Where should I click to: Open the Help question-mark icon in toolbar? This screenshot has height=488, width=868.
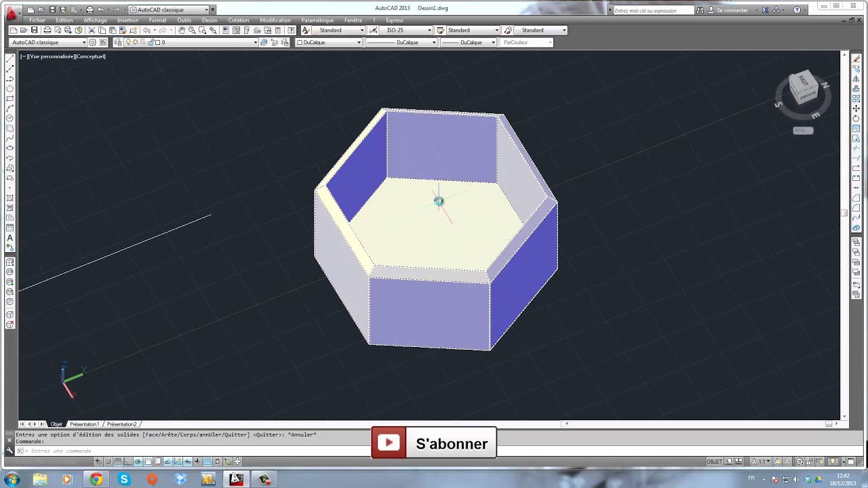point(292,30)
